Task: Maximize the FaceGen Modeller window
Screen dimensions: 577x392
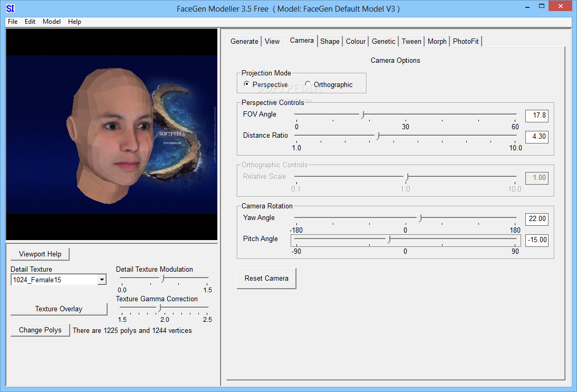Action: (x=541, y=6)
